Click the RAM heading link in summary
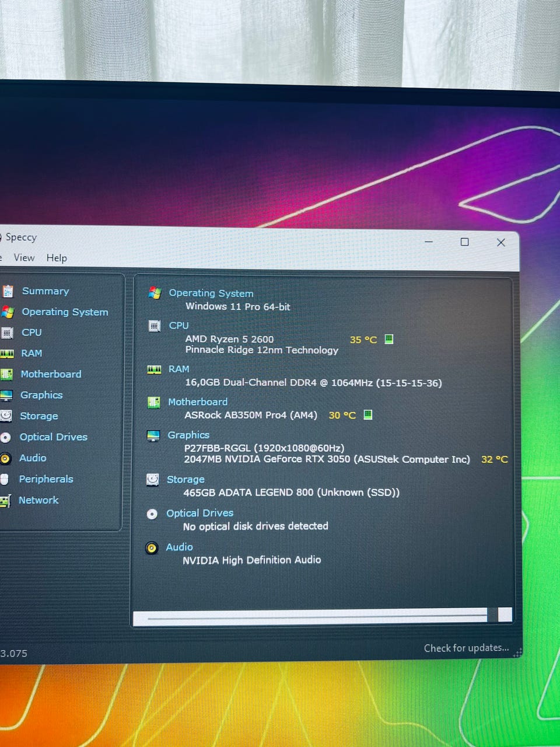The height and width of the screenshot is (747, 560). click(x=179, y=369)
